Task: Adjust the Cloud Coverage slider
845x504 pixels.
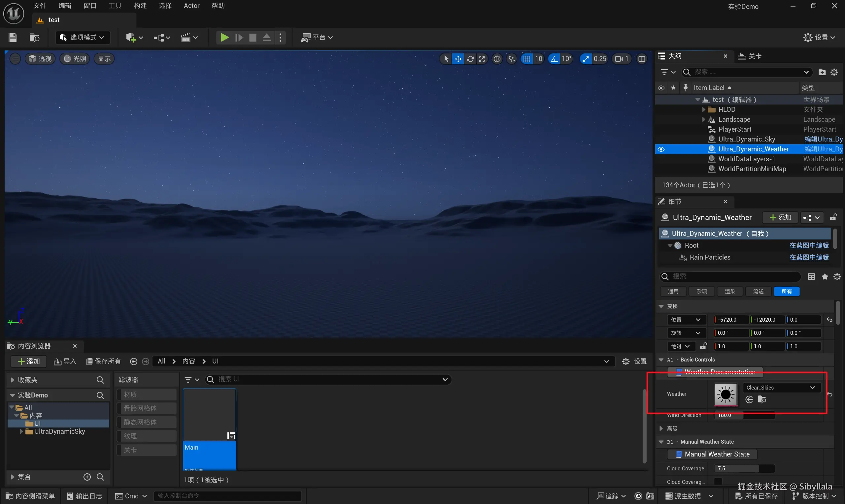Action: (x=744, y=468)
